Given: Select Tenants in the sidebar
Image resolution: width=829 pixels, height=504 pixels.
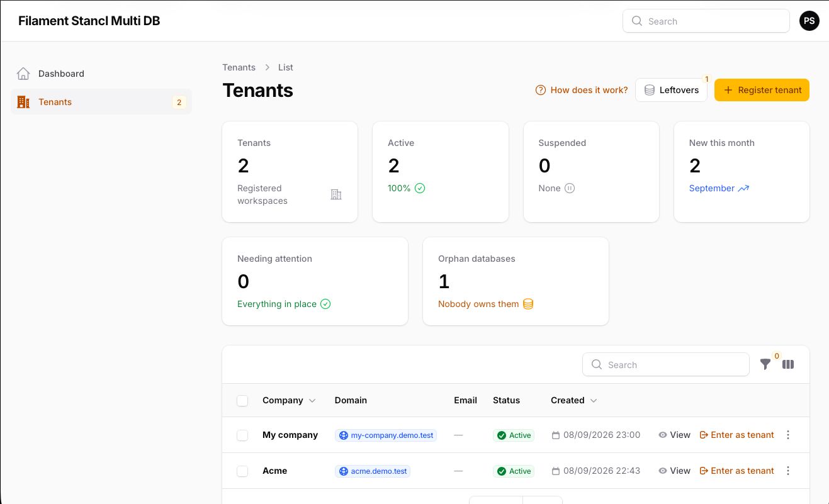Looking at the screenshot, I should pos(101,102).
